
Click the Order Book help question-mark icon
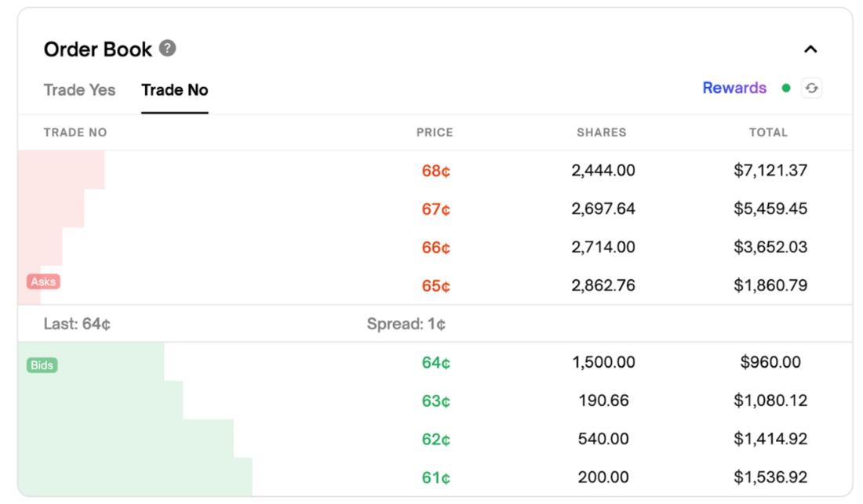(167, 49)
